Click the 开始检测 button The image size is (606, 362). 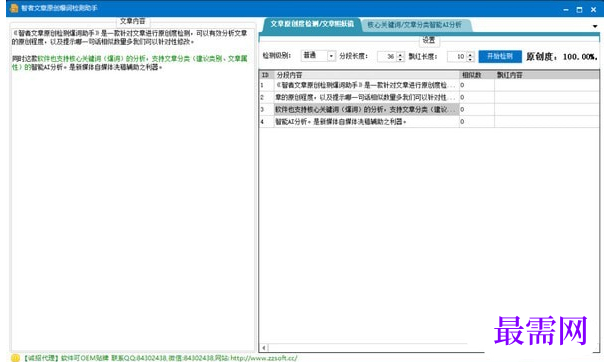pos(500,56)
